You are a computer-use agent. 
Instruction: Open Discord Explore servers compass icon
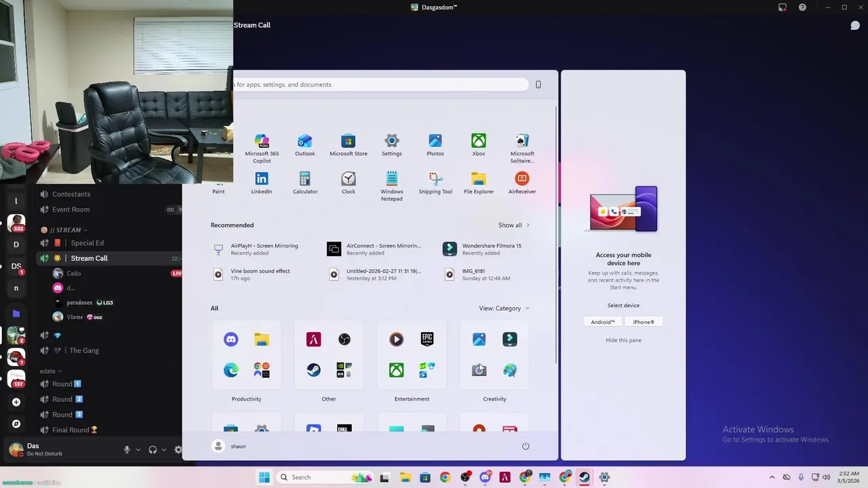[16, 424]
